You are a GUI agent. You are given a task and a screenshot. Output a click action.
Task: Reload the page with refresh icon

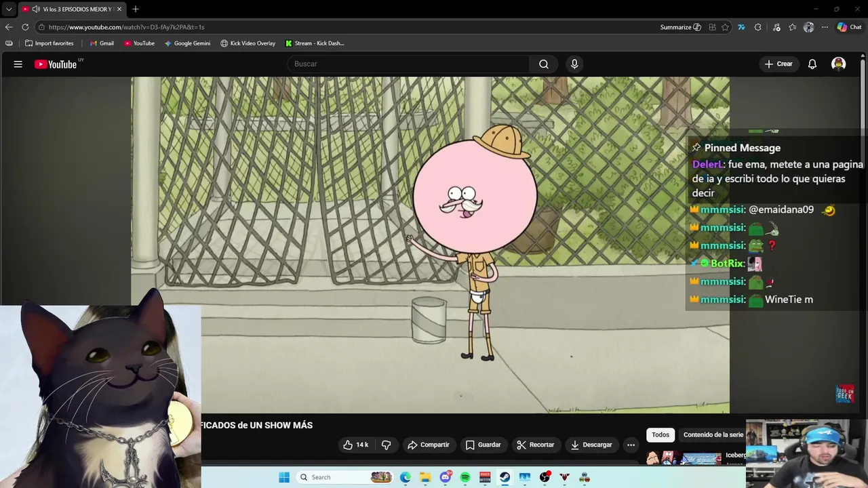point(25,27)
